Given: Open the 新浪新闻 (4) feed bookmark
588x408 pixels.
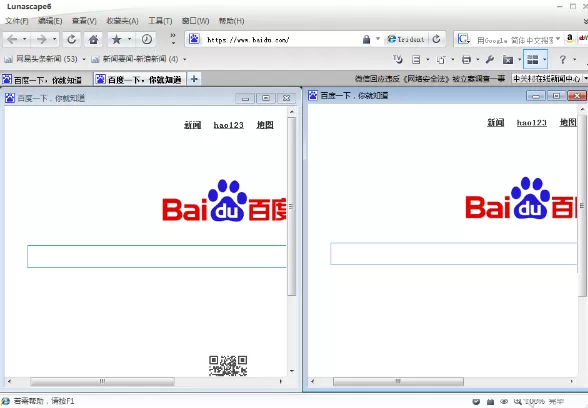Looking at the screenshot, I should point(135,59).
